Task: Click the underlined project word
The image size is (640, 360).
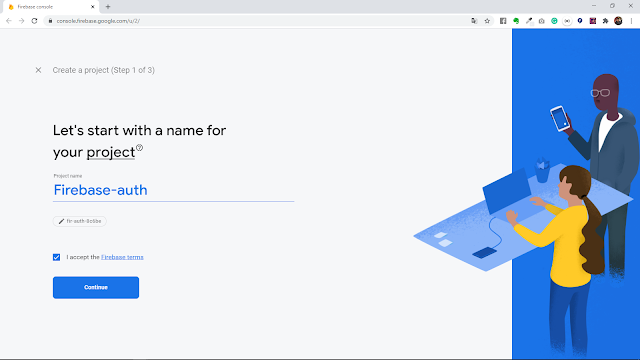Action: tap(111, 152)
